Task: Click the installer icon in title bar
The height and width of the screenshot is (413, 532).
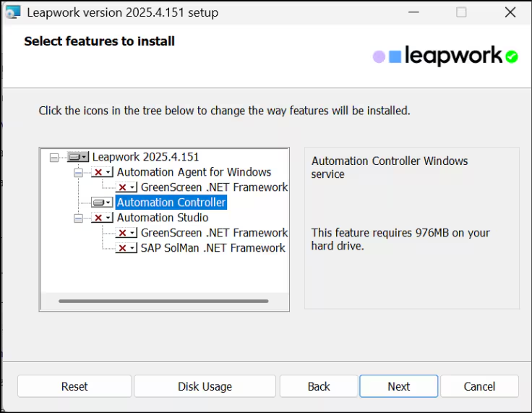Action: [13, 12]
